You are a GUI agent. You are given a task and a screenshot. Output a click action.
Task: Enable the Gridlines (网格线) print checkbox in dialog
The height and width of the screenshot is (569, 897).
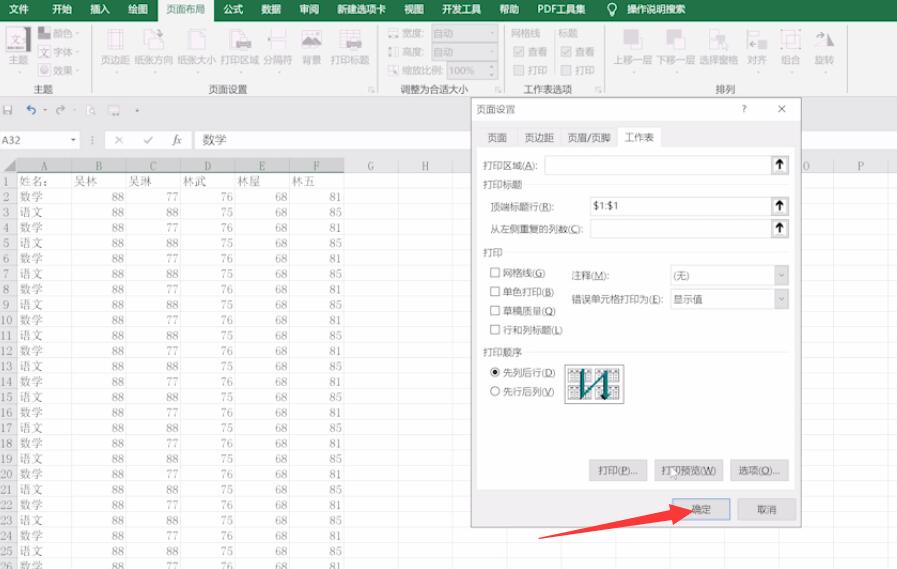point(495,273)
